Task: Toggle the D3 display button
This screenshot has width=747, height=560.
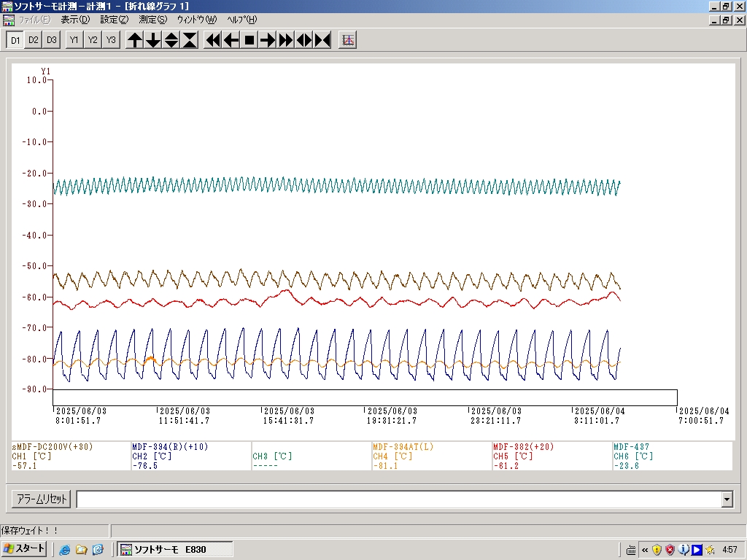Action: tap(52, 40)
